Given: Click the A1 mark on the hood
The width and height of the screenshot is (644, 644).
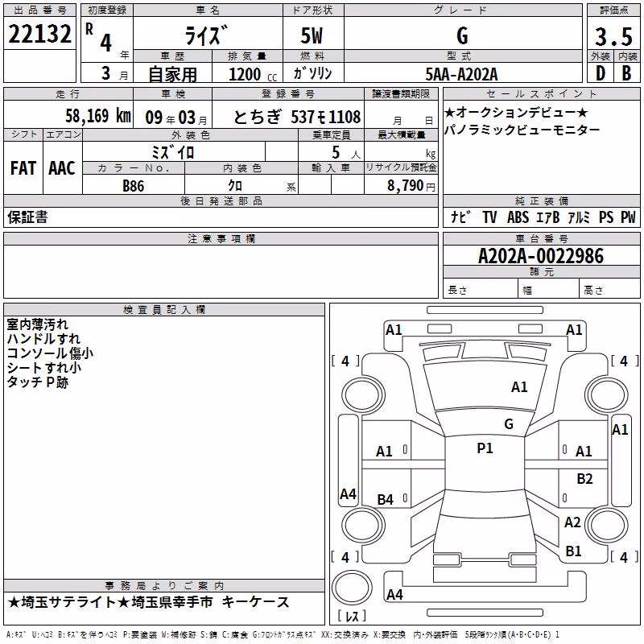Looking at the screenshot, I should tap(519, 386).
